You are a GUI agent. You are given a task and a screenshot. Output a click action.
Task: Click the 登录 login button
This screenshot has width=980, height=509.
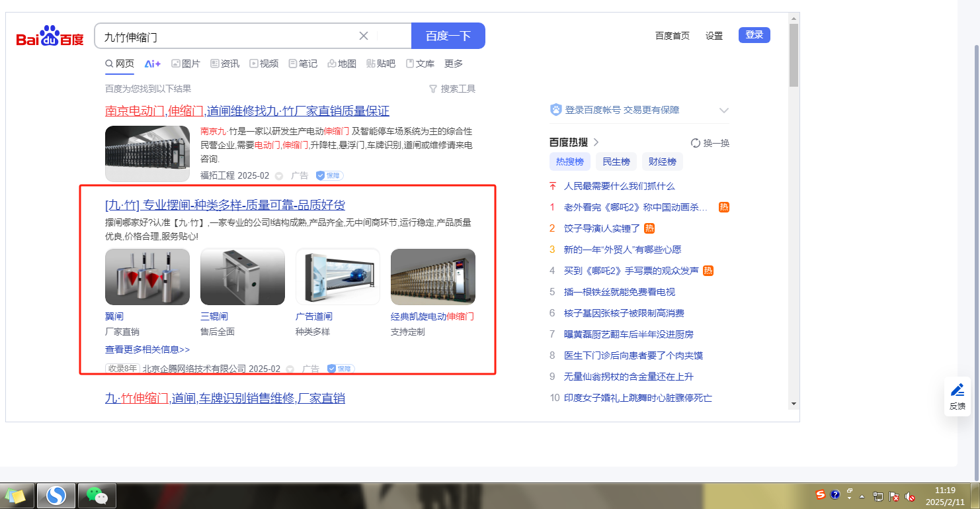pyautogui.click(x=755, y=35)
